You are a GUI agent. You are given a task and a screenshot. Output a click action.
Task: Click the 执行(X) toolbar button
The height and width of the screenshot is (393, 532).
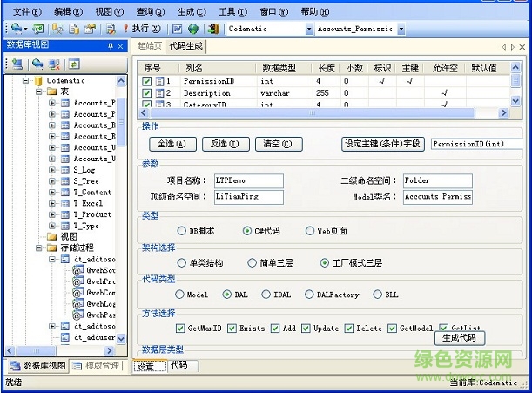coord(141,29)
